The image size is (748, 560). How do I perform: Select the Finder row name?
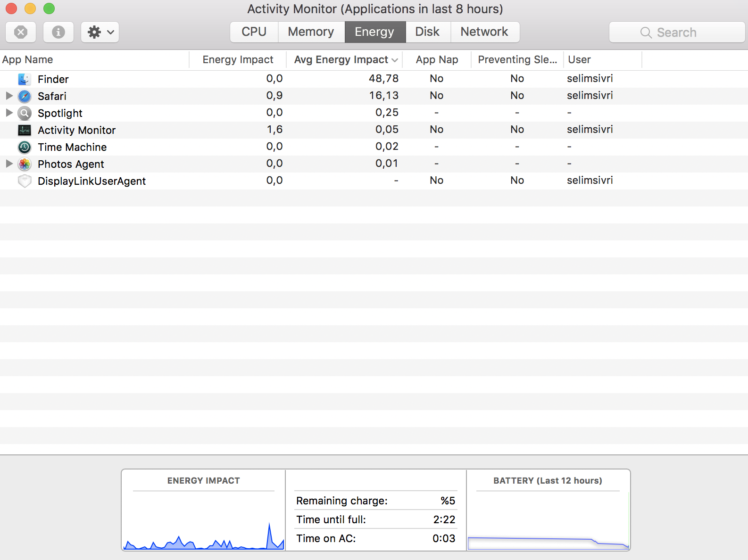coord(53,79)
